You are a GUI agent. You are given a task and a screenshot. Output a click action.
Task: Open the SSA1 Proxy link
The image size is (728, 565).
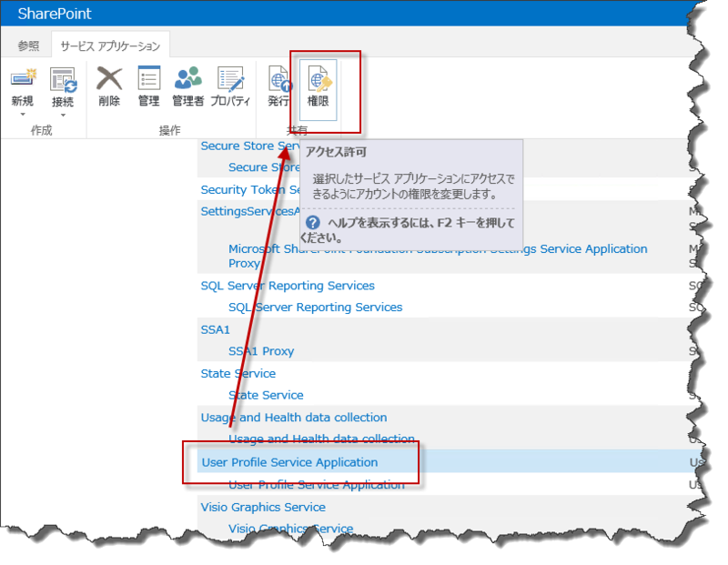pos(261,351)
